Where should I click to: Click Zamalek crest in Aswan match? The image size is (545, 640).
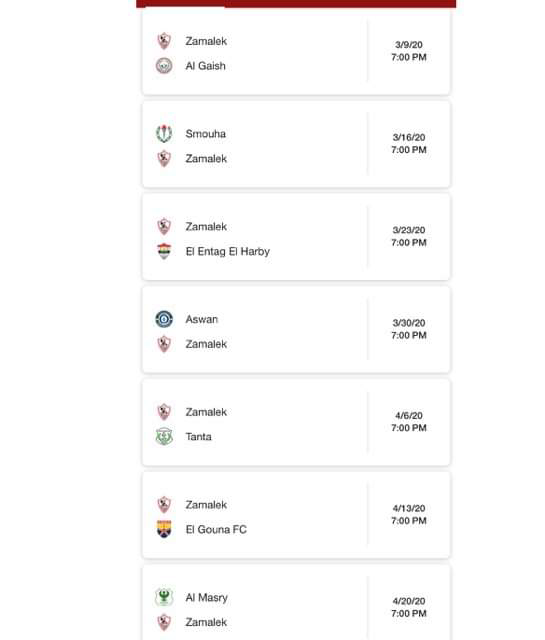coord(164,344)
